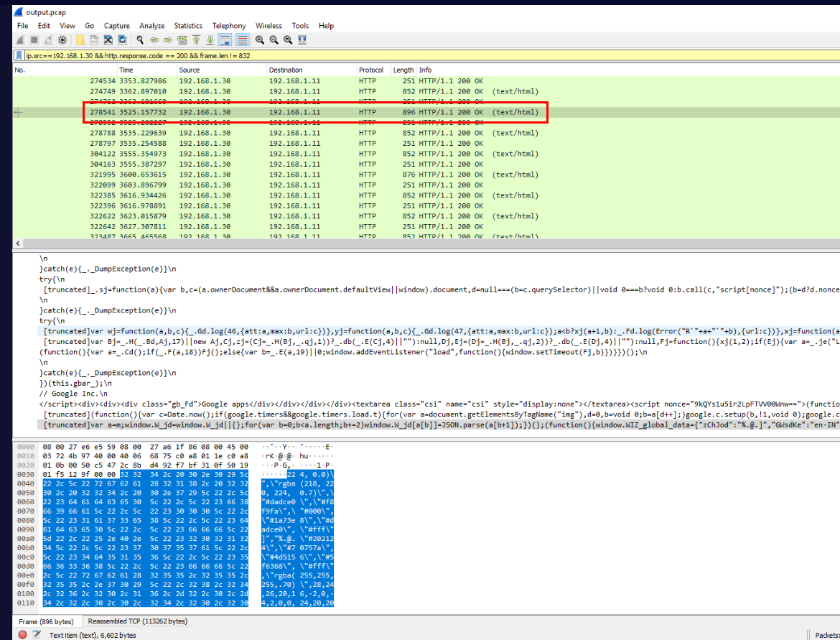Click the Go to specified packet icon
Viewport: 840px width, 640px height.
182,40
